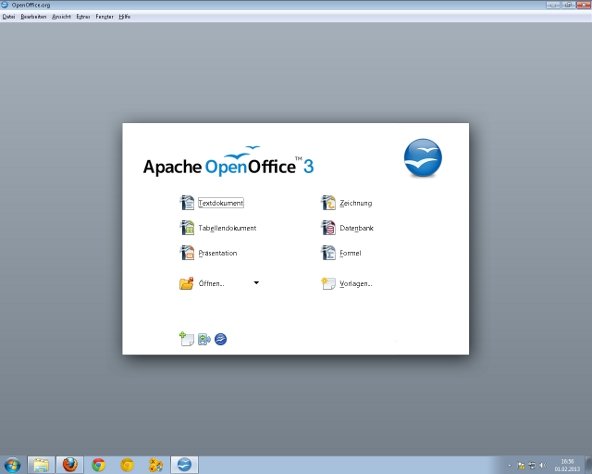Click the yellow Chrome Canary taskbar icon

tap(127, 465)
